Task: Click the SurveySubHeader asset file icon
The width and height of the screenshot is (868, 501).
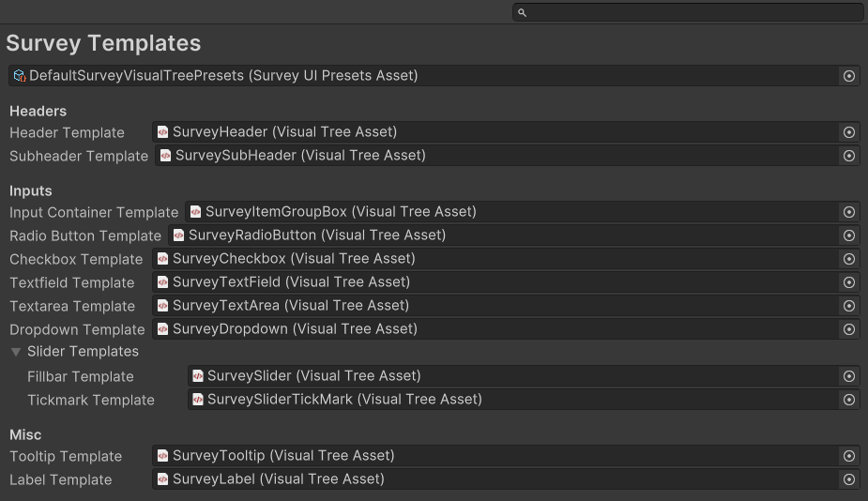Action: pos(165,156)
